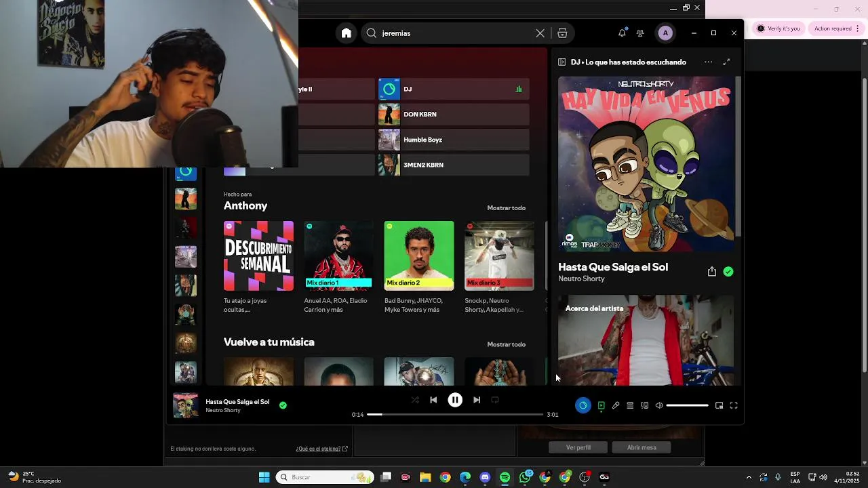The height and width of the screenshot is (488, 868).
Task: Share Hasta Que Salga el Sol
Action: (711, 272)
